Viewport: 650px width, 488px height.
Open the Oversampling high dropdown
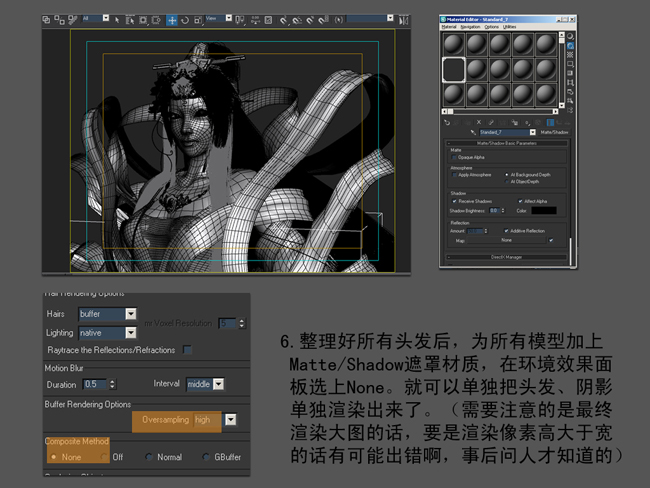230,420
